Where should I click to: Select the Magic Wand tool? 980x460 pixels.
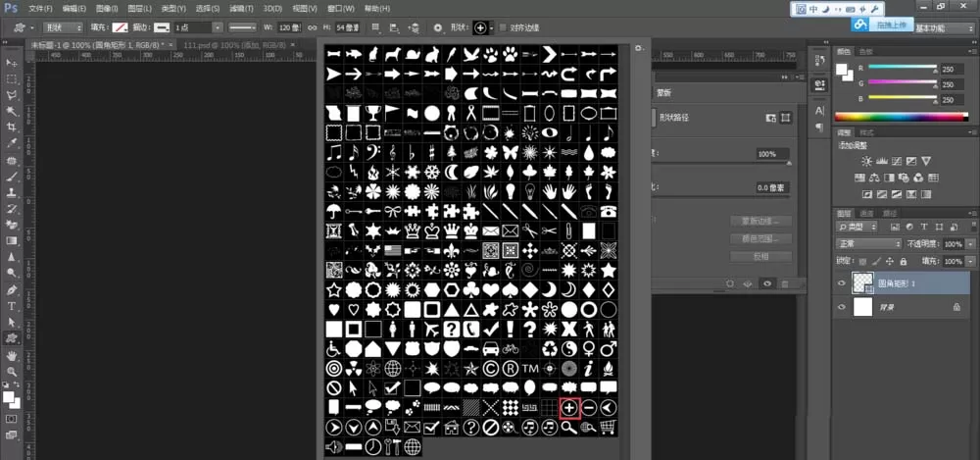pyautogui.click(x=11, y=112)
